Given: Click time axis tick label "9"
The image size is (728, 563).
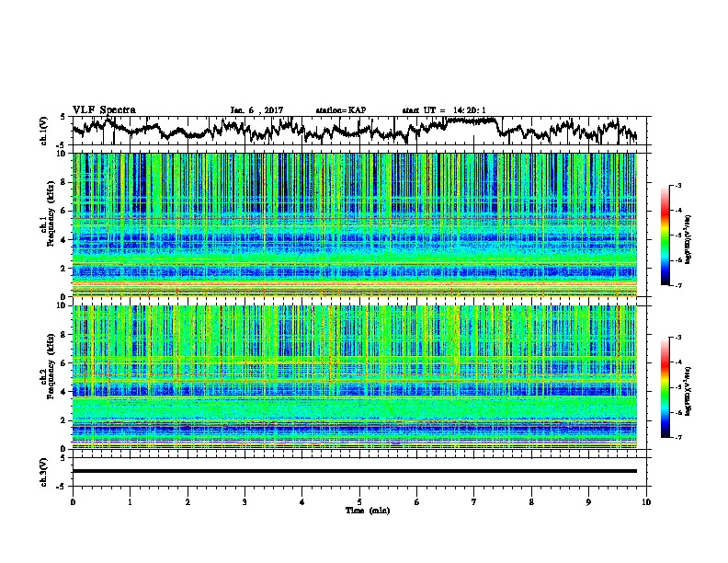Looking at the screenshot, I should coord(588,501).
